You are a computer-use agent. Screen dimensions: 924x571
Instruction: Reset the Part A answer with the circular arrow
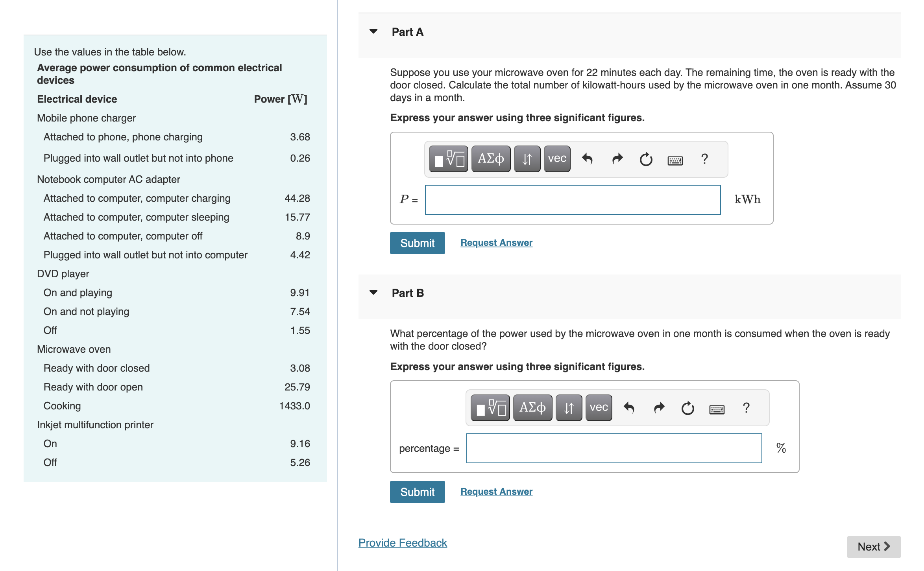pos(646,159)
